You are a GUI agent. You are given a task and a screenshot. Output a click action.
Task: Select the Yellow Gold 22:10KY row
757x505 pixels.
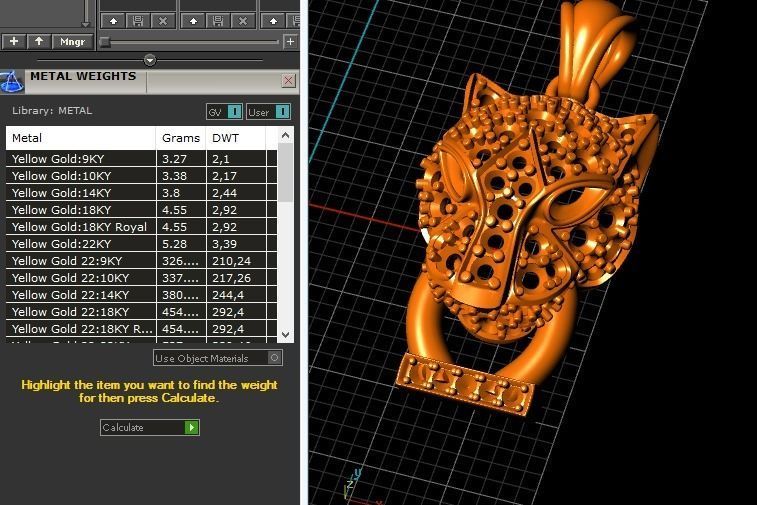141,278
